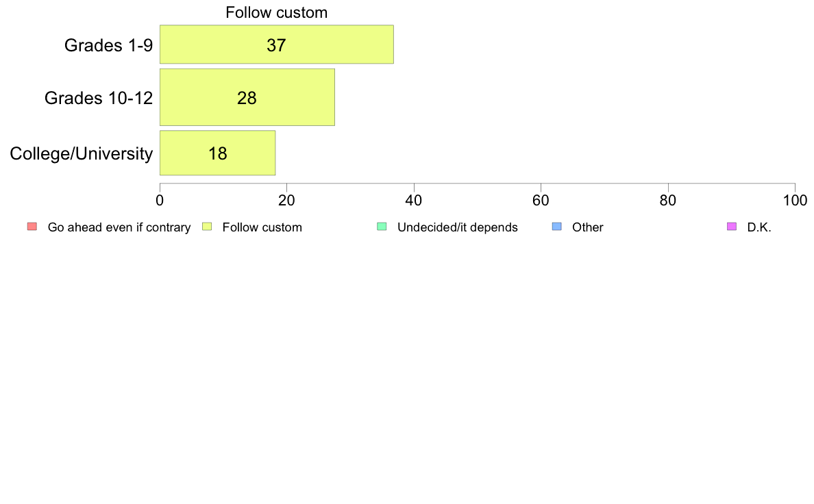Select the College/University bar showing 18

click(x=217, y=153)
